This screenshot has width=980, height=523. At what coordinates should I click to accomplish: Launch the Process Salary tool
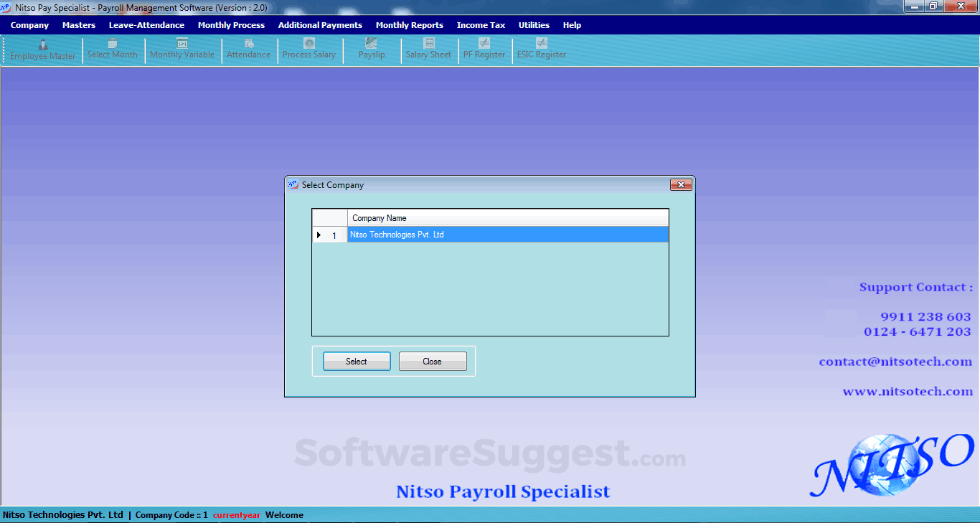pyautogui.click(x=310, y=49)
